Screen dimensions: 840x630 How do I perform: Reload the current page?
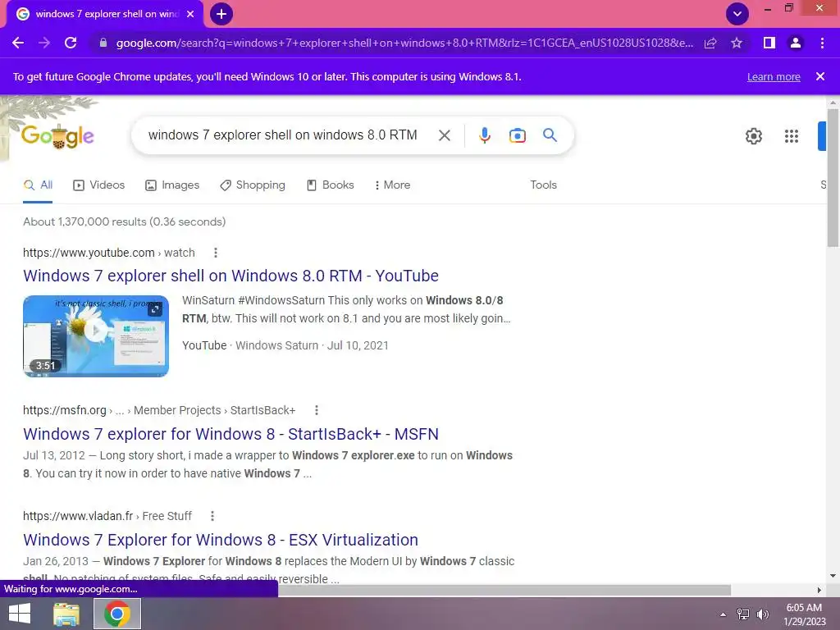(71, 43)
